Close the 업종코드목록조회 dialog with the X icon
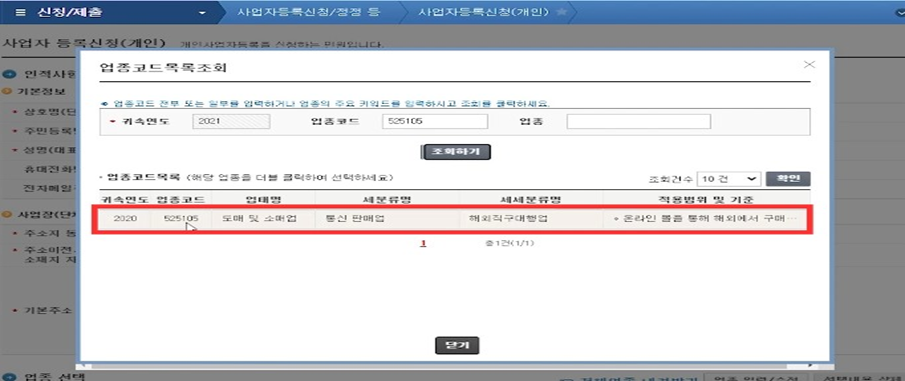Viewport: 905px width, 381px height. coord(809,65)
